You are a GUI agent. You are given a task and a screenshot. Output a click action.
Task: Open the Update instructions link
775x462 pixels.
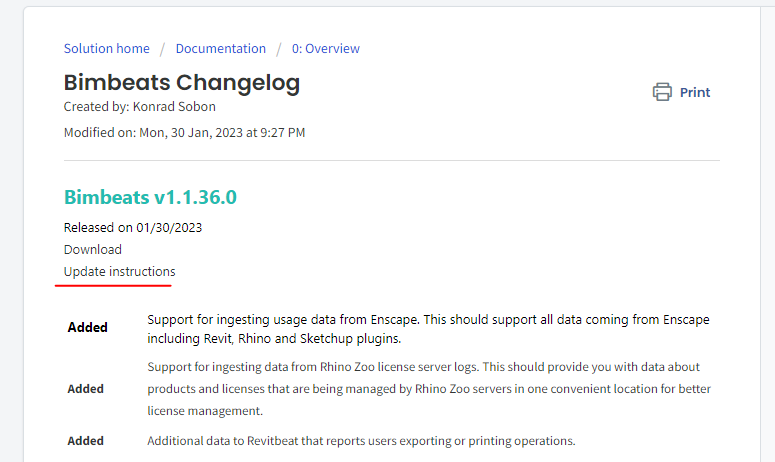(120, 272)
